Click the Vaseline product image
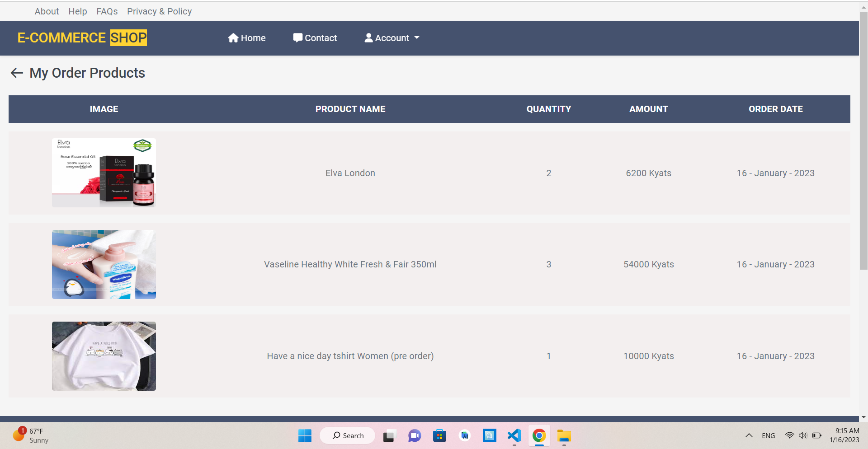The width and height of the screenshot is (868, 449). (x=104, y=264)
